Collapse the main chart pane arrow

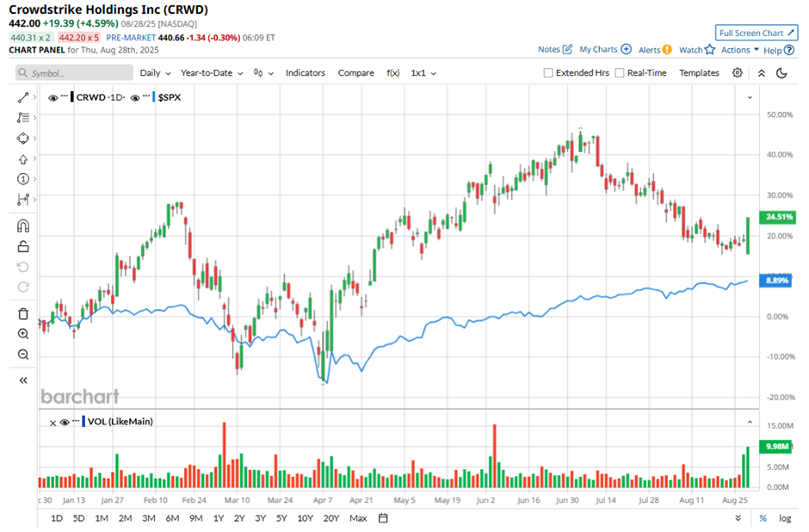750,97
